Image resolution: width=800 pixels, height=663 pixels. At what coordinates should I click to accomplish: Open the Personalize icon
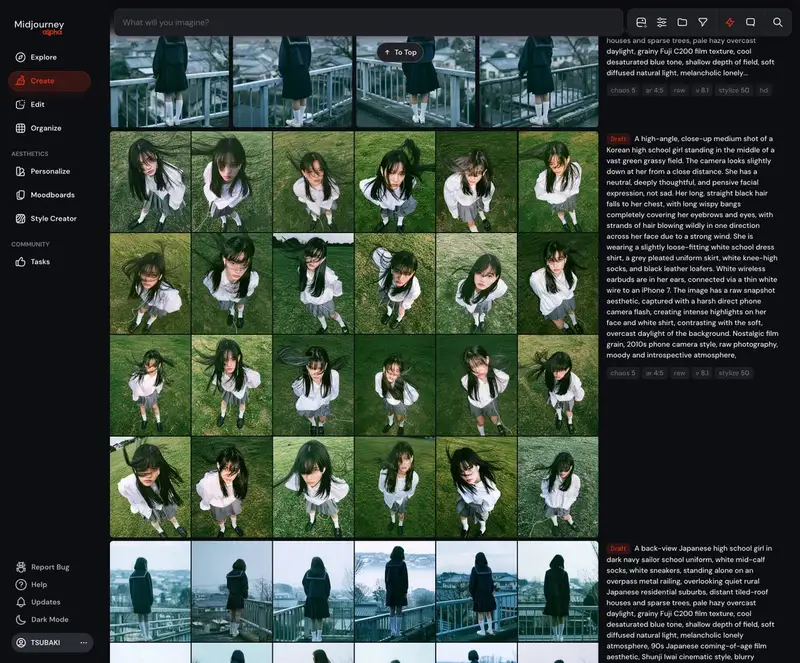click(20, 171)
